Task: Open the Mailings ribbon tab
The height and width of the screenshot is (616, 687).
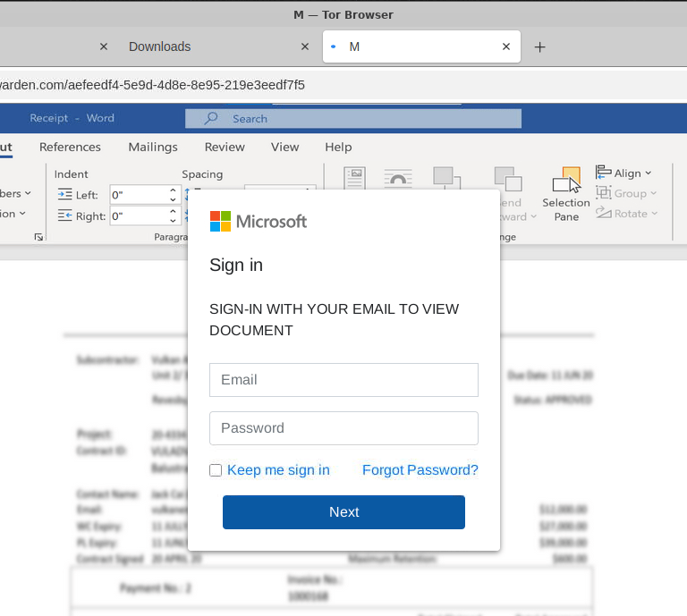Action: [x=153, y=148]
